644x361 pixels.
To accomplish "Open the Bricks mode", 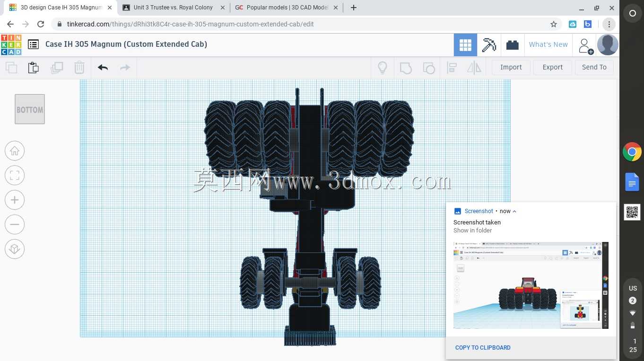I will click(513, 45).
